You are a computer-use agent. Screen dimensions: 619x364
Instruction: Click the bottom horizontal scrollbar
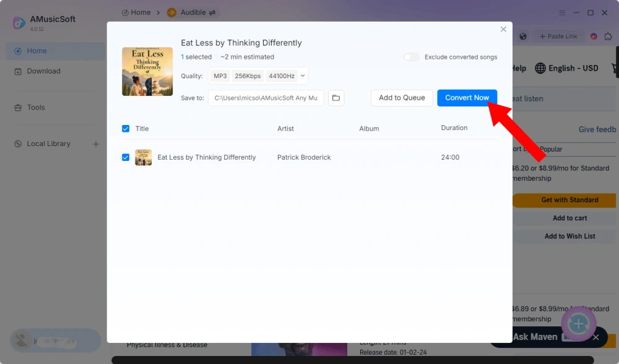coord(353,360)
